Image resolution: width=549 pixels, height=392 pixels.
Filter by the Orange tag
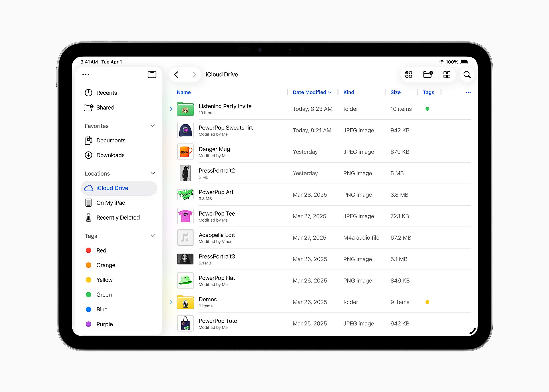(119, 265)
